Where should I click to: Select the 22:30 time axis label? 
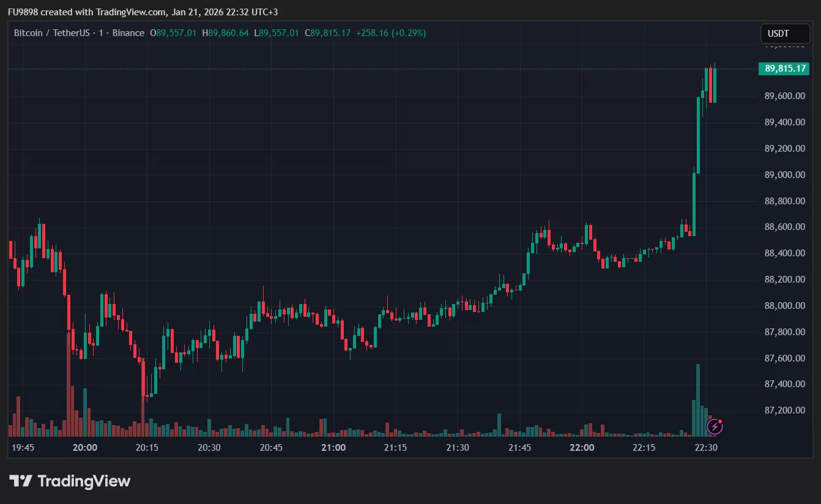(706, 448)
